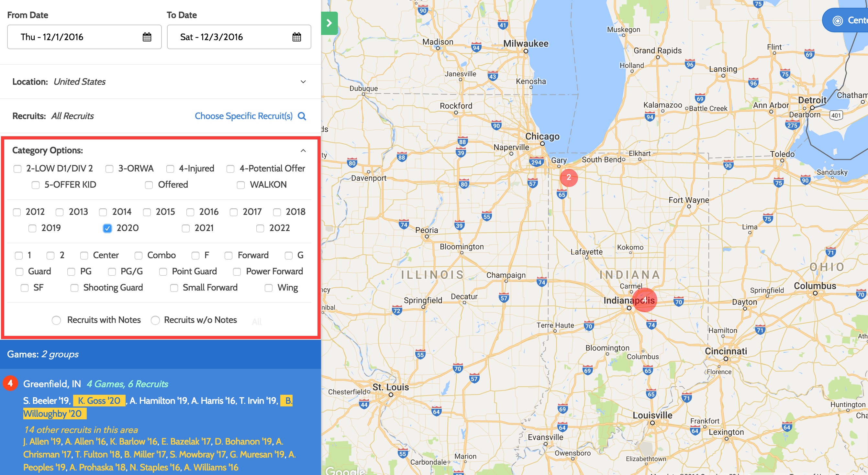Collapse the Category Options section chevron
Screen dimensions: 868x475
pyautogui.click(x=303, y=150)
